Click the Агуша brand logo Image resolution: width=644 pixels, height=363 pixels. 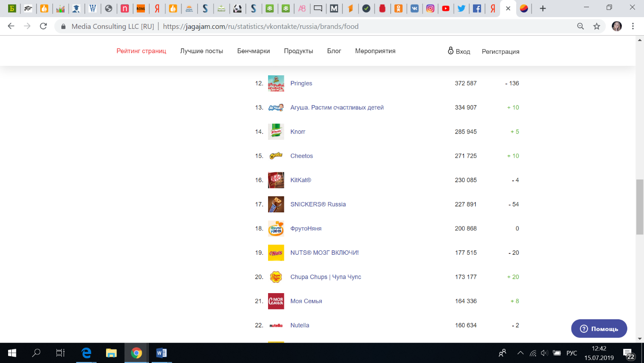point(276,107)
